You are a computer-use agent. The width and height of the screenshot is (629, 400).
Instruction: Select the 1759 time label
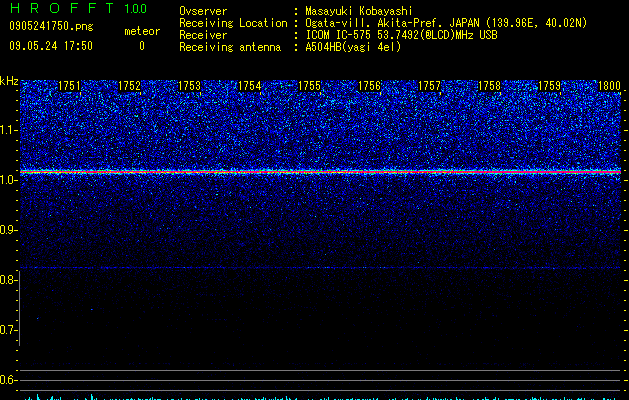[550, 86]
